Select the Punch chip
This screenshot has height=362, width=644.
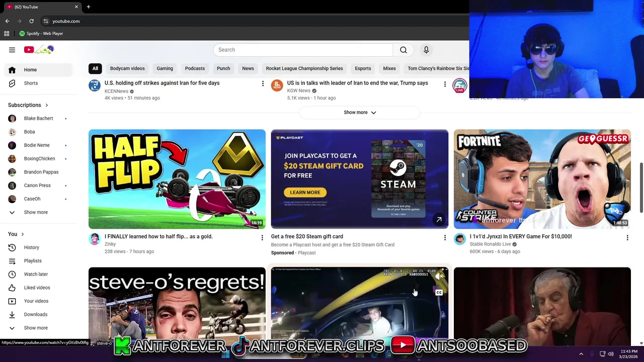coord(223,68)
